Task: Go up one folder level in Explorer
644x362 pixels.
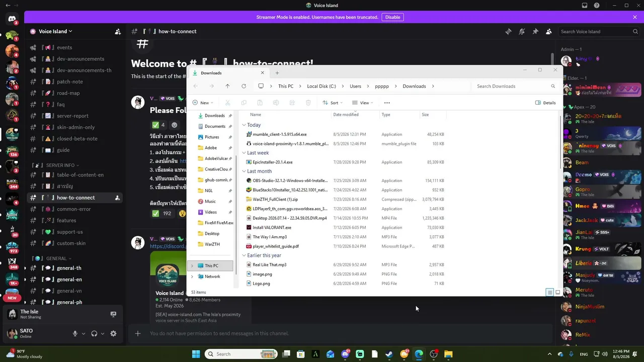Action: click(227, 86)
